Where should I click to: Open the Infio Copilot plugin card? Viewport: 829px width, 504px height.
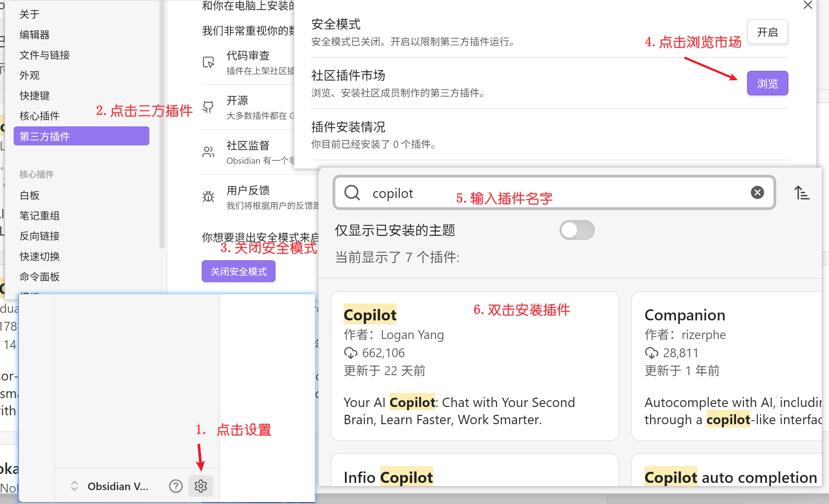(x=475, y=470)
